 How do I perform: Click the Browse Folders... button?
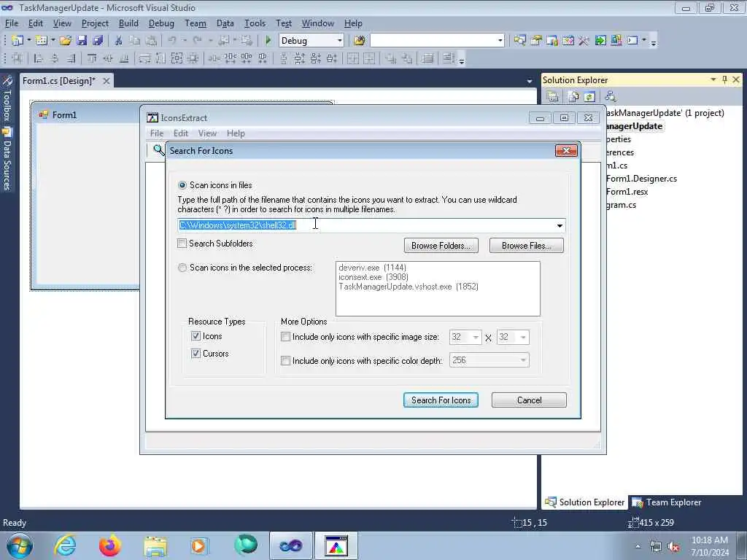click(441, 246)
